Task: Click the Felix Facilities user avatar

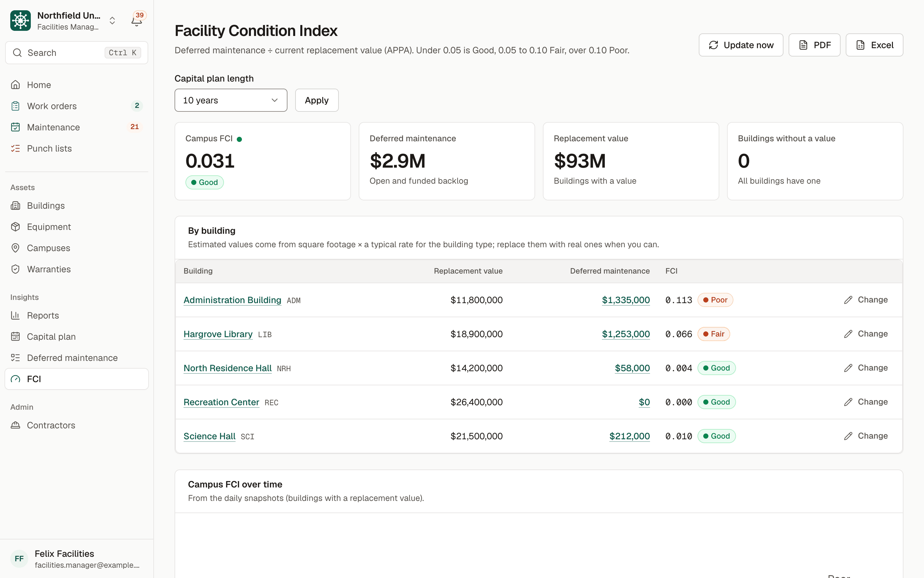Action: click(19, 559)
